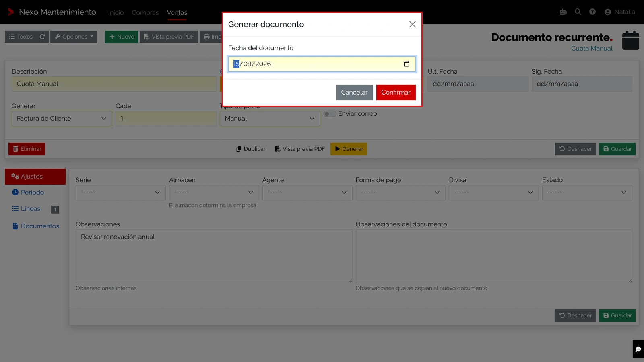This screenshot has width=644, height=362.
Task: Open the Divisa dropdown
Action: (494, 193)
